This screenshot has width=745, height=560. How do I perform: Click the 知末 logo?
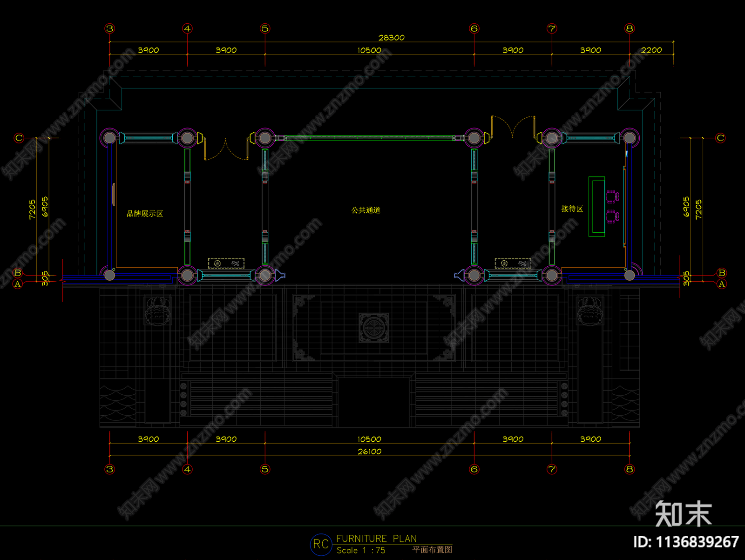tap(684, 513)
